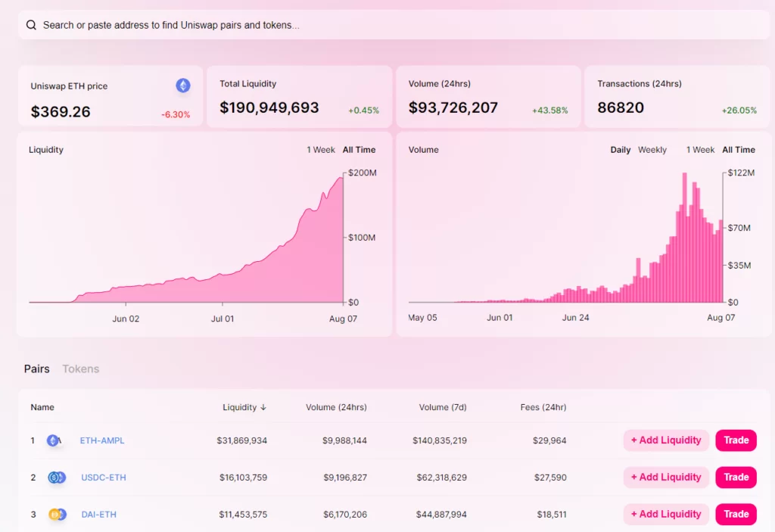This screenshot has height=532, width=775.
Task: Open the ETH-AMPL pair link
Action: point(102,440)
